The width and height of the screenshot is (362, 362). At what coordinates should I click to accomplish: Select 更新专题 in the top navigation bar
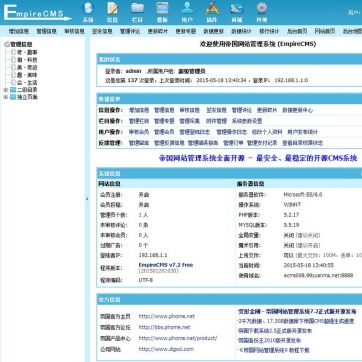[x=186, y=31]
